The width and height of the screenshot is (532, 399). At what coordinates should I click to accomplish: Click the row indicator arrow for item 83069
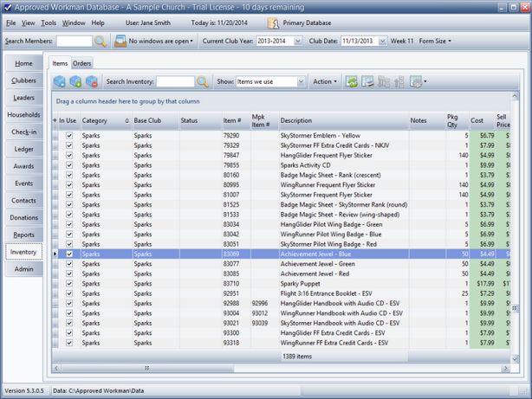(55, 254)
